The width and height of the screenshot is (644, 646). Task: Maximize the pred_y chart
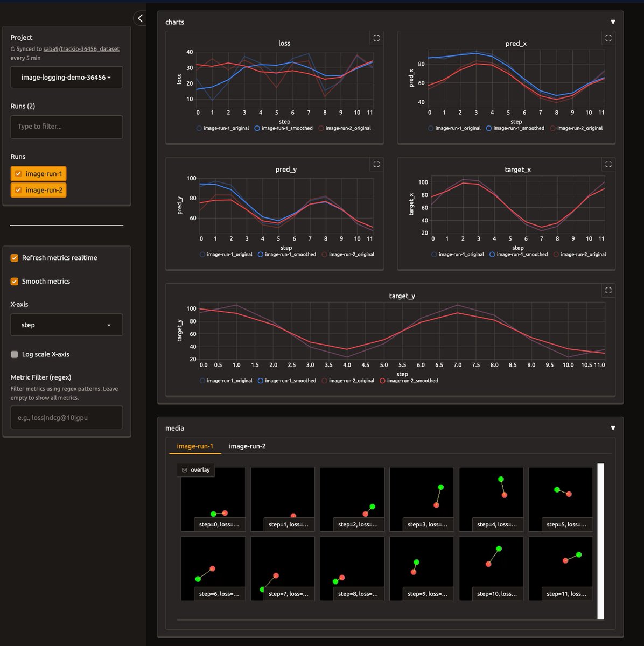click(x=376, y=164)
